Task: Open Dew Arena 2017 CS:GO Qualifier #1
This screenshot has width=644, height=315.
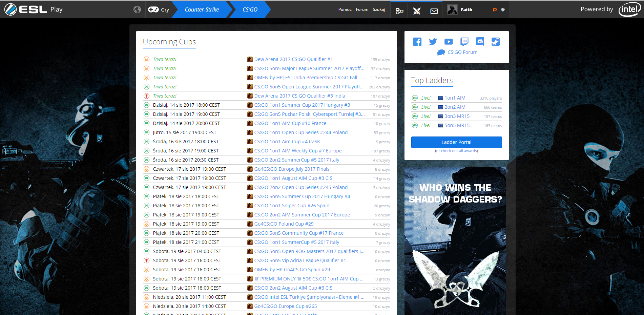Action: [x=293, y=59]
